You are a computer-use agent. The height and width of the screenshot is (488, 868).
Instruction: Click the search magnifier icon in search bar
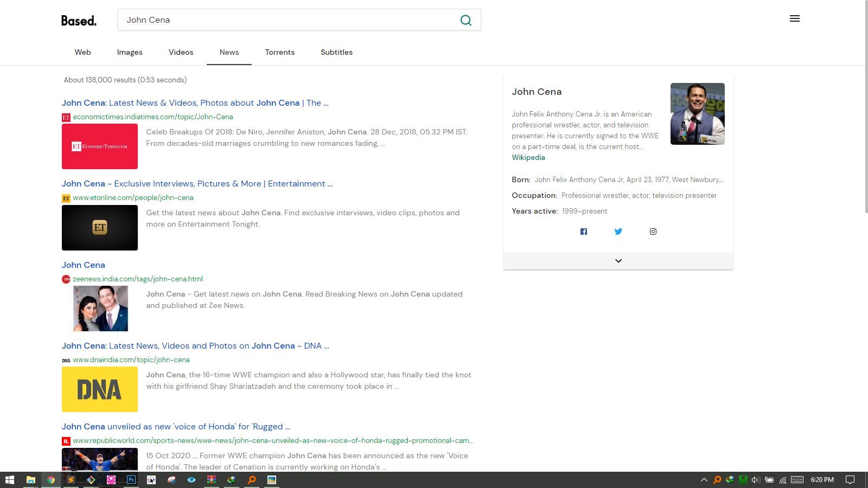[465, 20]
